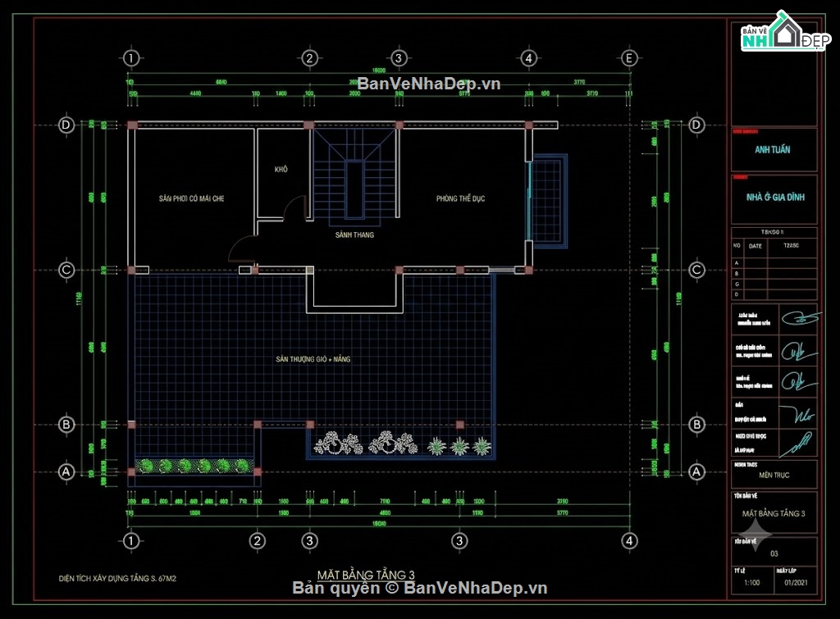Click the 4400 dimension text
Screen dimensions: 840x619
[x=195, y=93]
